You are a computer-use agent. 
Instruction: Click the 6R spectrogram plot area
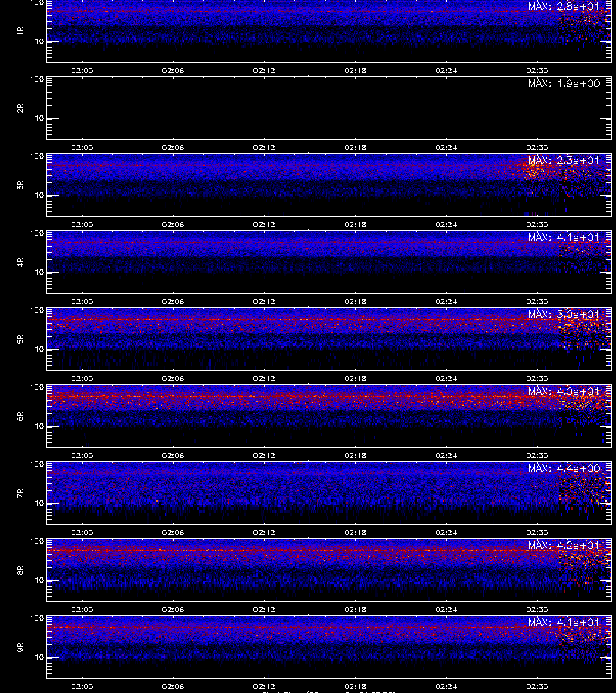tap(330, 417)
